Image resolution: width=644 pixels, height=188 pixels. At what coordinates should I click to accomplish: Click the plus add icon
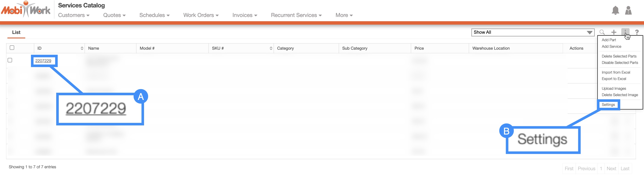614,32
